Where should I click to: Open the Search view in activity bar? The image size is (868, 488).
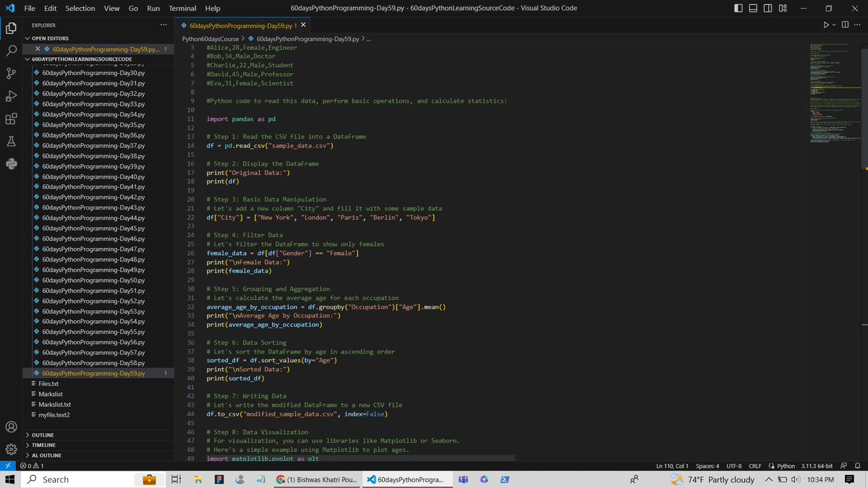11,51
